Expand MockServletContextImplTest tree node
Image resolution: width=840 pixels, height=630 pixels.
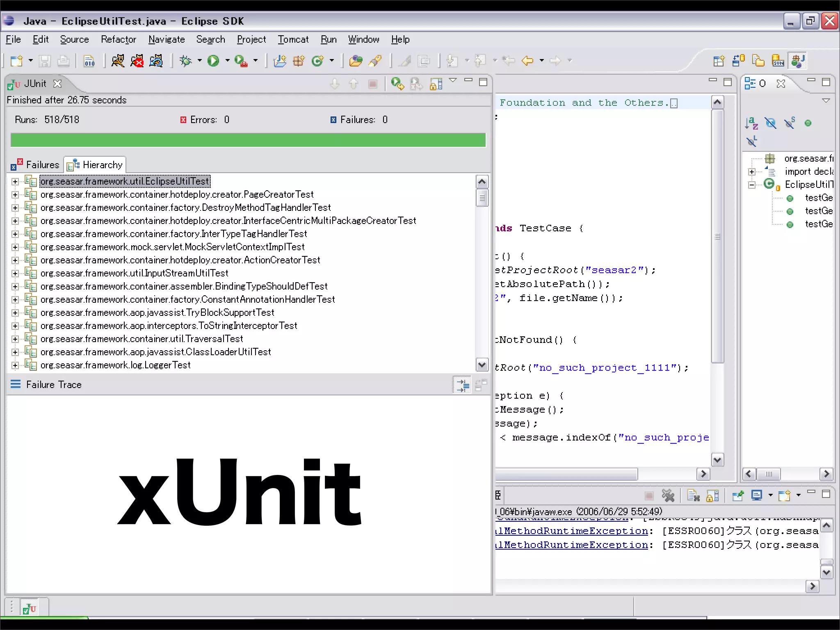15,247
